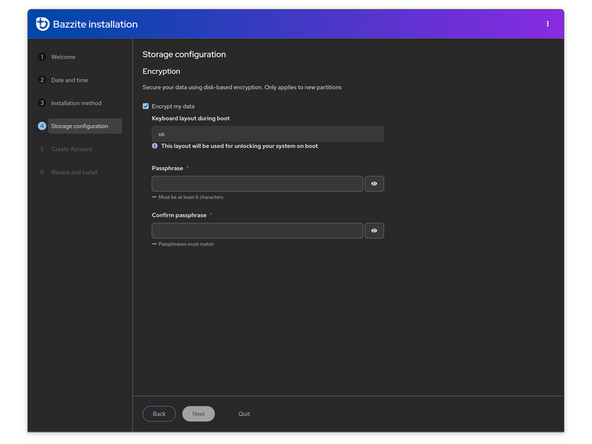
Task: Click the info icon beside the layout hint
Action: [155, 146]
